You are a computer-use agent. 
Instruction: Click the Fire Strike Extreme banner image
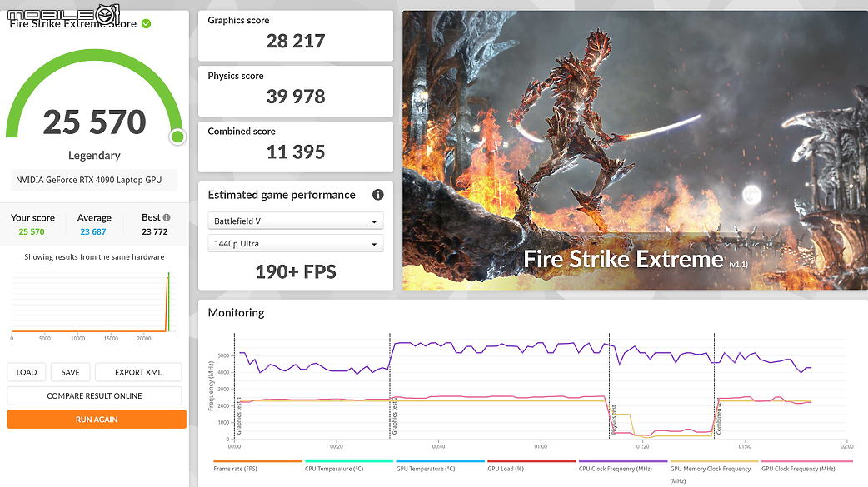point(635,150)
